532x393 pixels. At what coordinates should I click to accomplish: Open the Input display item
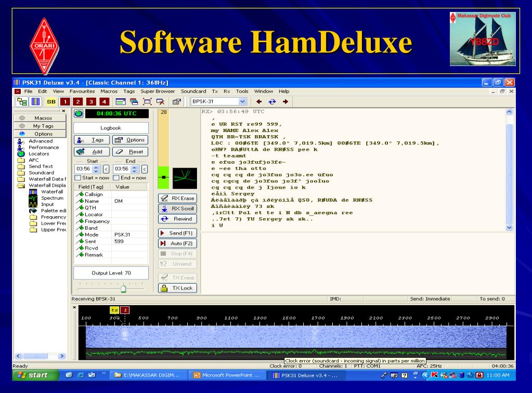tap(47, 204)
